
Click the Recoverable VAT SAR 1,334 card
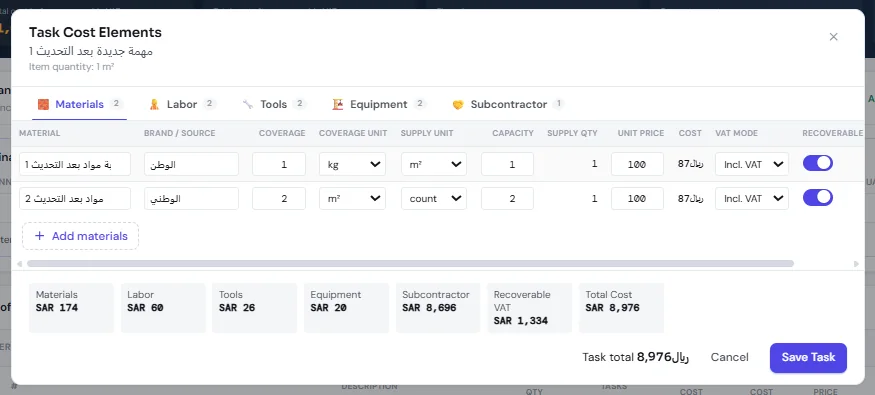530,308
